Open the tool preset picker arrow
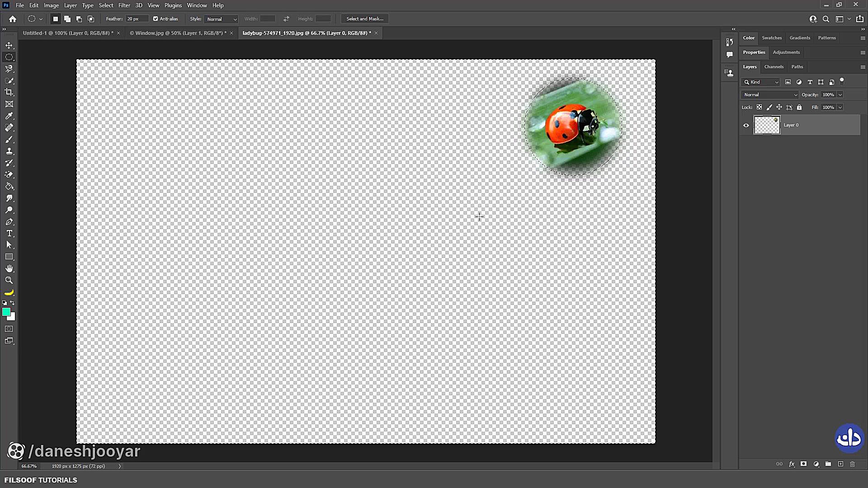 [41, 19]
